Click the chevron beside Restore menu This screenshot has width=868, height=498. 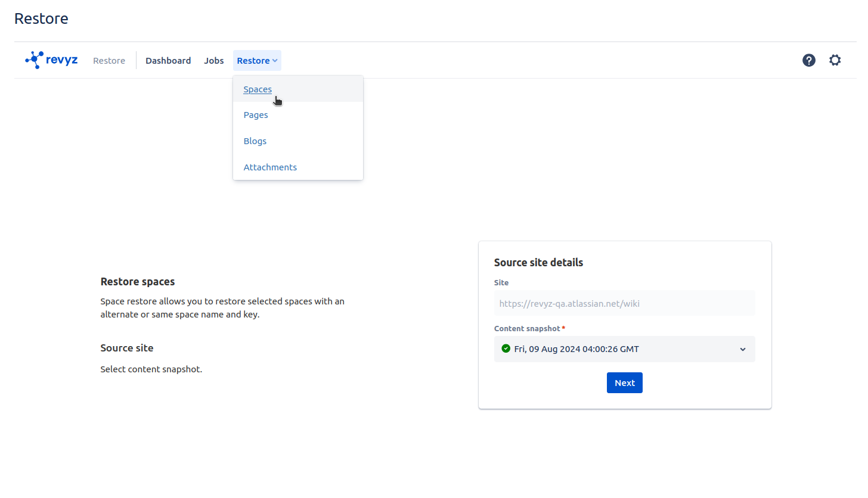[x=275, y=61]
